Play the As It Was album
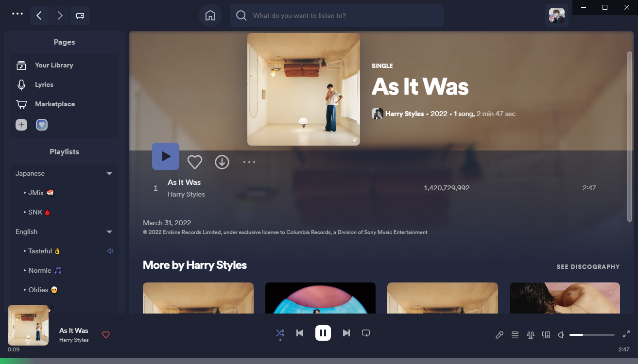 (x=165, y=156)
